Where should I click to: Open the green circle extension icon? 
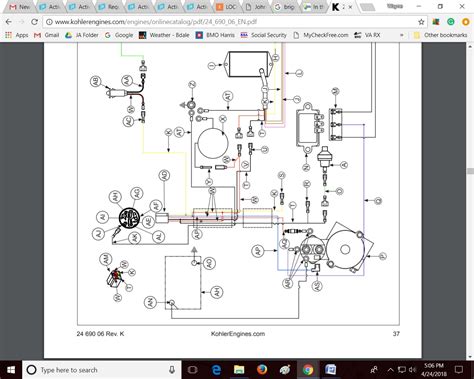pos(451,22)
